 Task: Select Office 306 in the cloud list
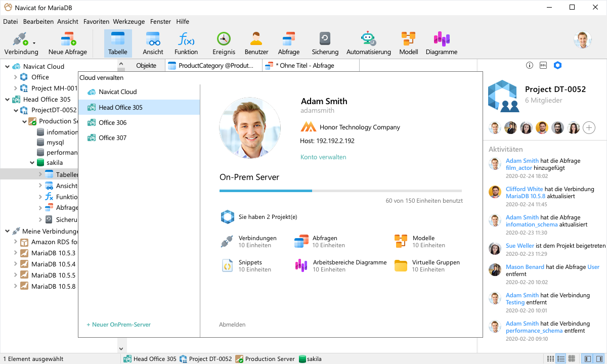point(139,122)
